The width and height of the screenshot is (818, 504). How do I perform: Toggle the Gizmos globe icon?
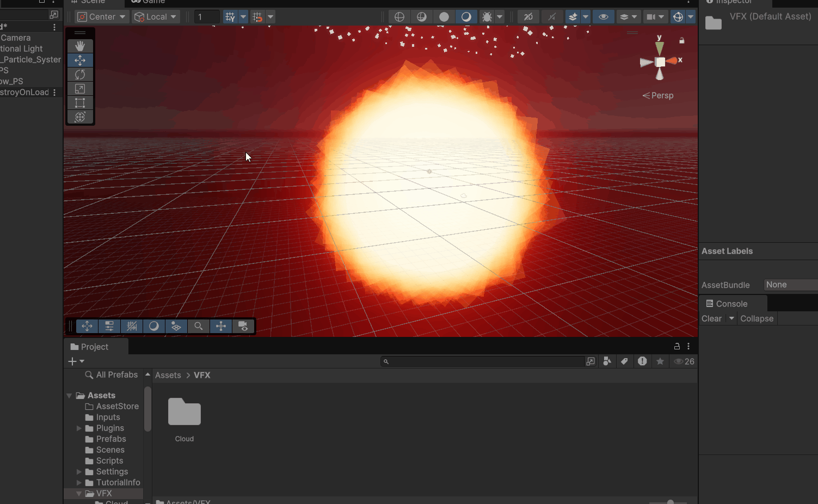[x=678, y=17]
